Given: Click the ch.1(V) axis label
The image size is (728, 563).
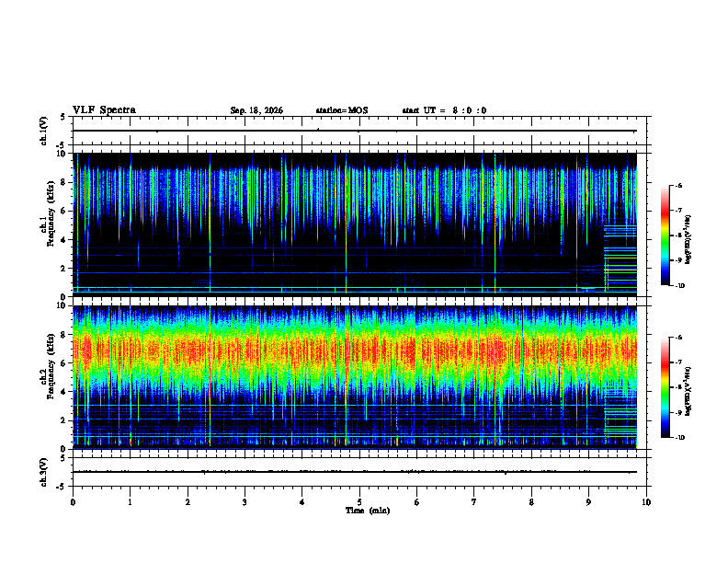Looking at the screenshot, I should pos(44,131).
